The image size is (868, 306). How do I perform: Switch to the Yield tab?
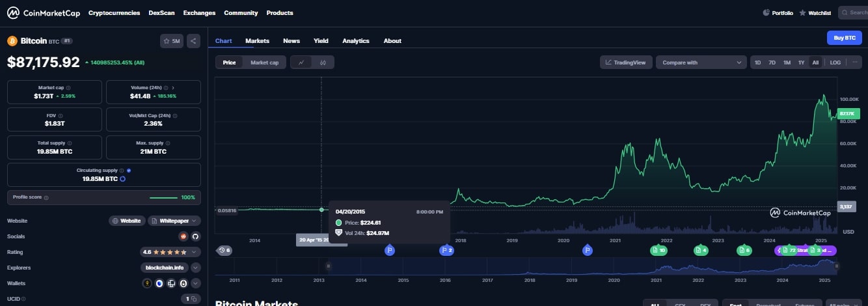[321, 40]
